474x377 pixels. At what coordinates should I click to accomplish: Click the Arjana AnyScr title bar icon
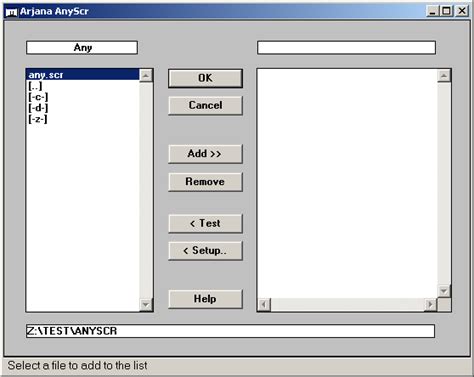pyautogui.click(x=11, y=12)
